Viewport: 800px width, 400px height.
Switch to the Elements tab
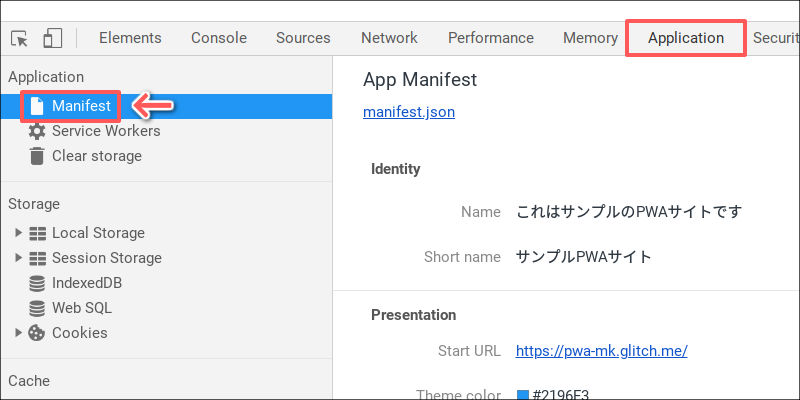tap(130, 38)
